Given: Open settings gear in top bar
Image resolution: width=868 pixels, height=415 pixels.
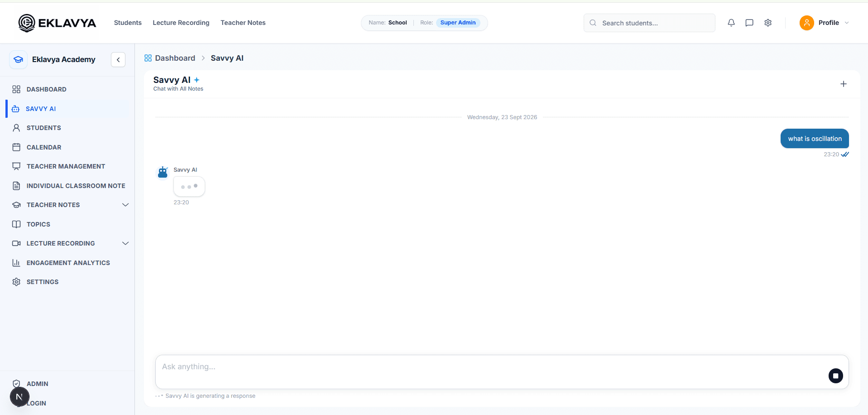Looking at the screenshot, I should coord(768,23).
